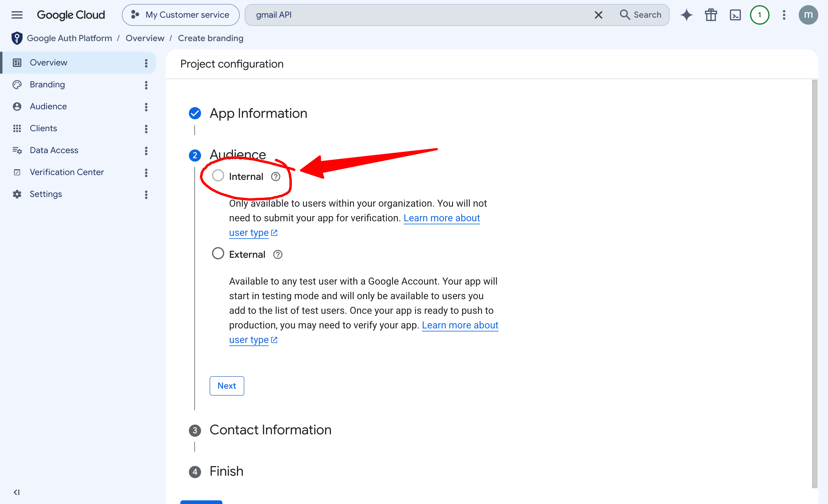Expand the Finish step
The height and width of the screenshot is (504, 828).
(x=226, y=471)
